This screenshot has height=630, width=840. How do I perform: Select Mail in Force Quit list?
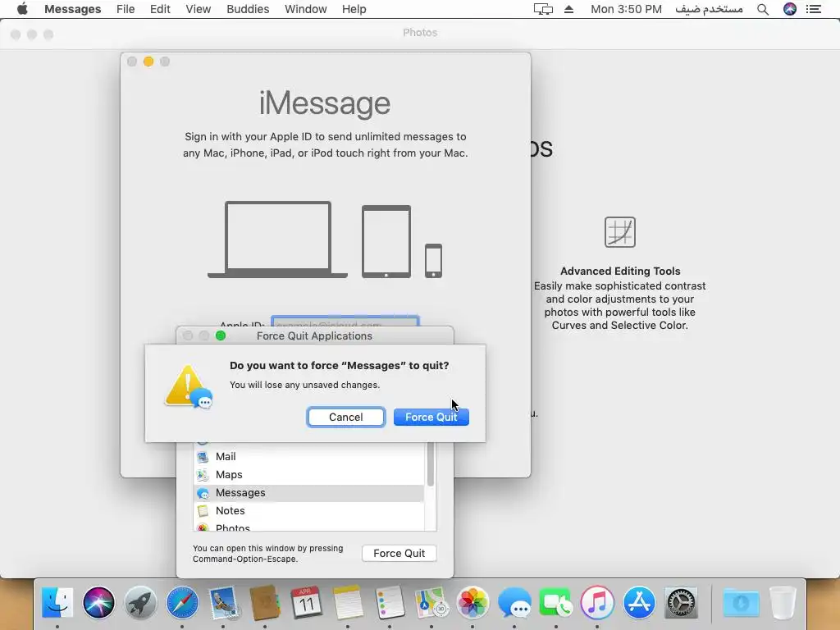[x=308, y=456]
